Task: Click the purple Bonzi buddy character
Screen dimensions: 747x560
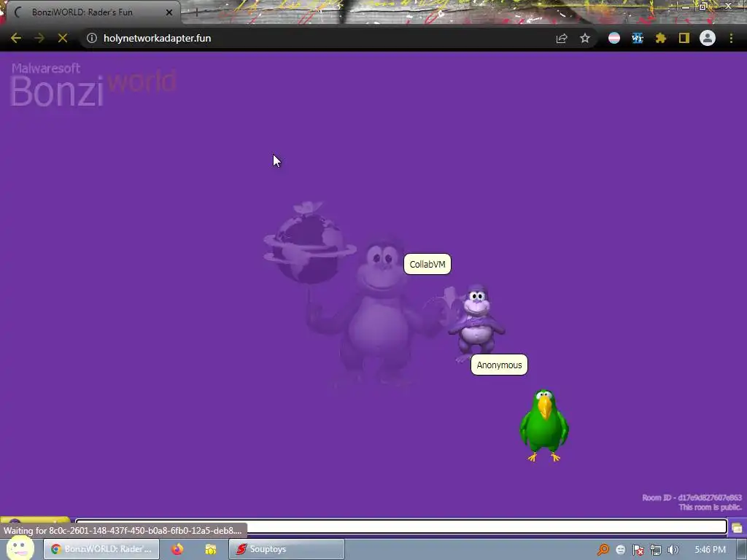Action: pyautogui.click(x=476, y=320)
